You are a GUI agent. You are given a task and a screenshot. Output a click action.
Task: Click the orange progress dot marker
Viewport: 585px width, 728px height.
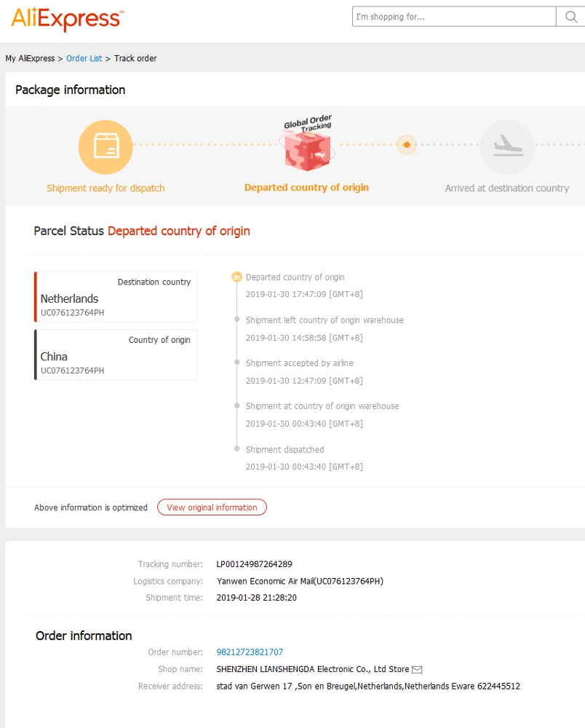coord(407,145)
